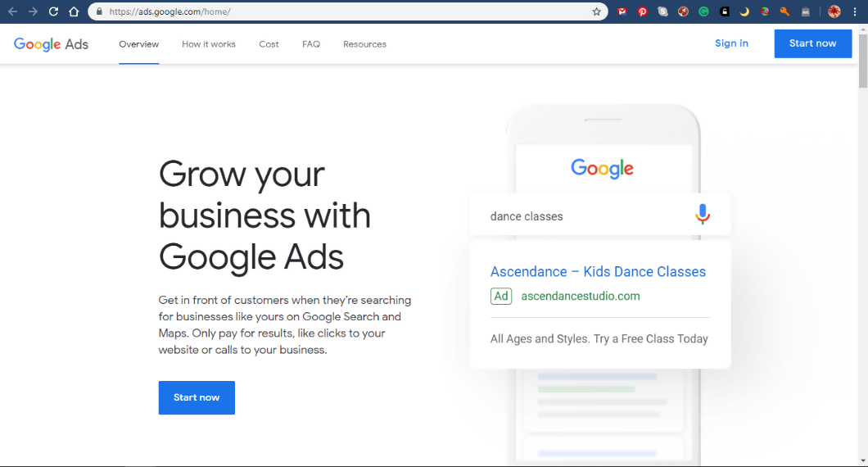Open the Resources tab
Screen dimensions: 868x467
coord(364,44)
